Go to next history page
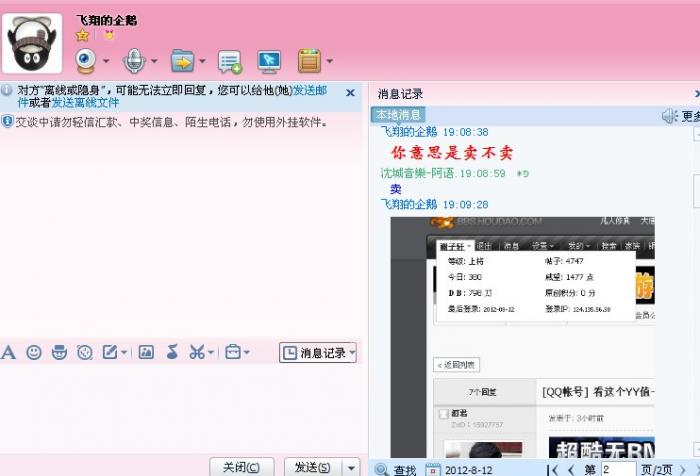700x476 pixels. click(x=683, y=470)
